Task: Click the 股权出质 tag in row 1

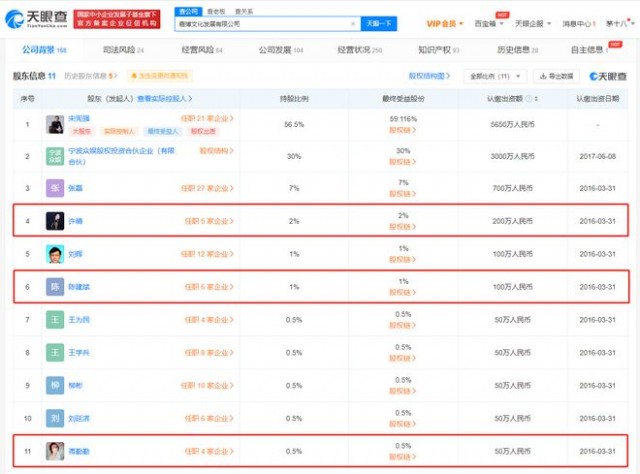Action: tap(203, 131)
